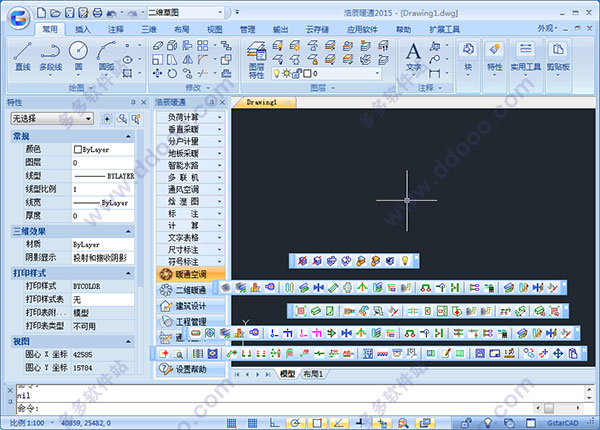Open an existing file from toolbar
The width and height of the screenshot is (600, 430).
pos(55,13)
